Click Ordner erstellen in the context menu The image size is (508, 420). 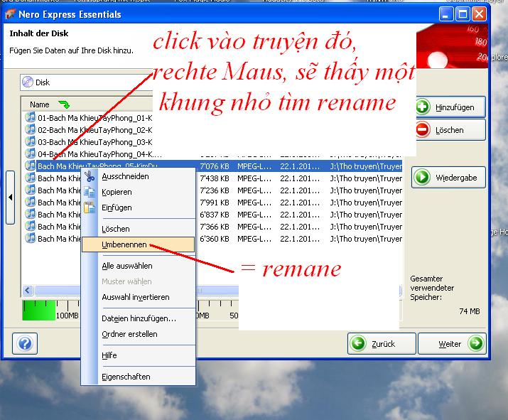[x=129, y=334]
